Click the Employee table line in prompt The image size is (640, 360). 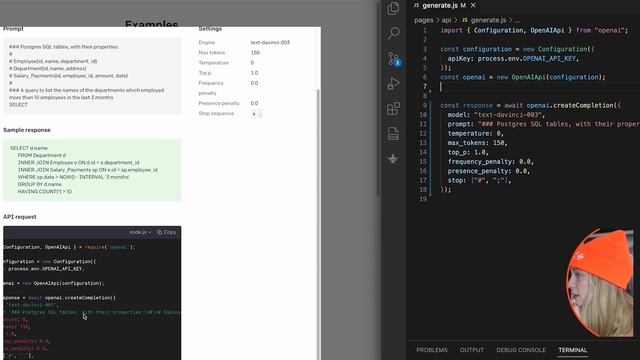point(53,61)
